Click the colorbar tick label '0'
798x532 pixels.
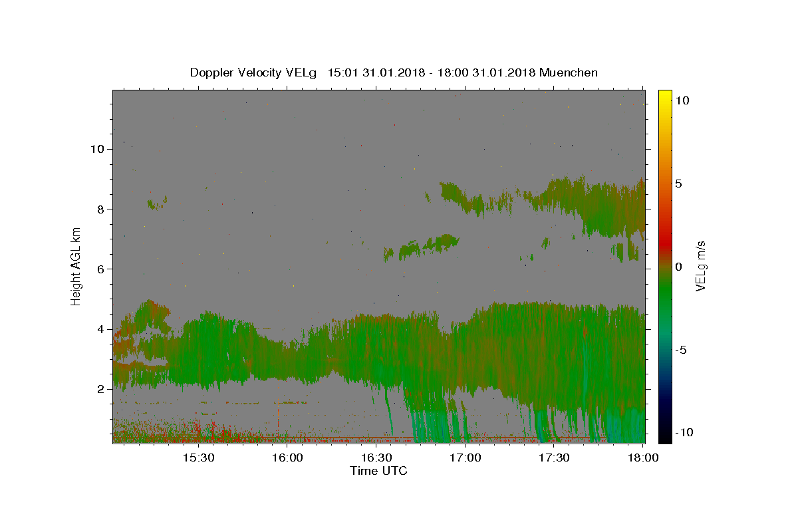coord(678,267)
